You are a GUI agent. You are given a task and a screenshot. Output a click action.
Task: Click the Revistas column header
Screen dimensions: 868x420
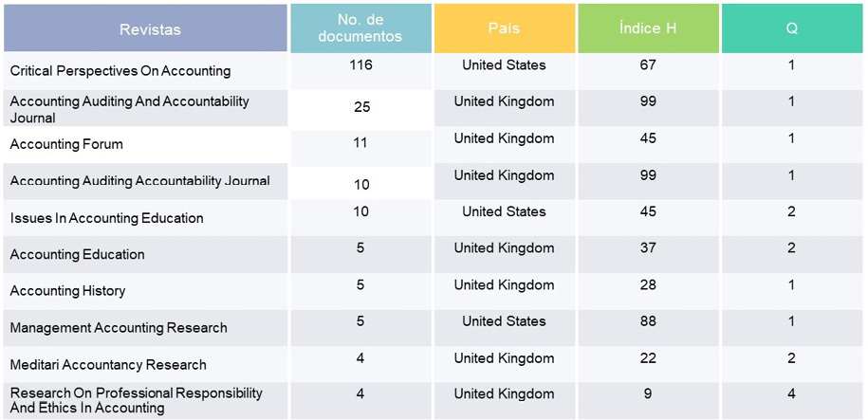[x=150, y=29]
